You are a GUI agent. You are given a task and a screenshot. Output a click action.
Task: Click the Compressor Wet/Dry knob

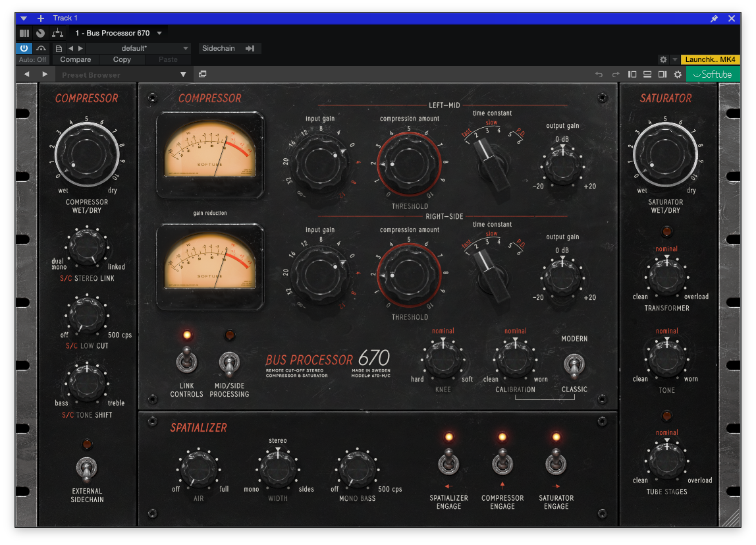click(87, 155)
